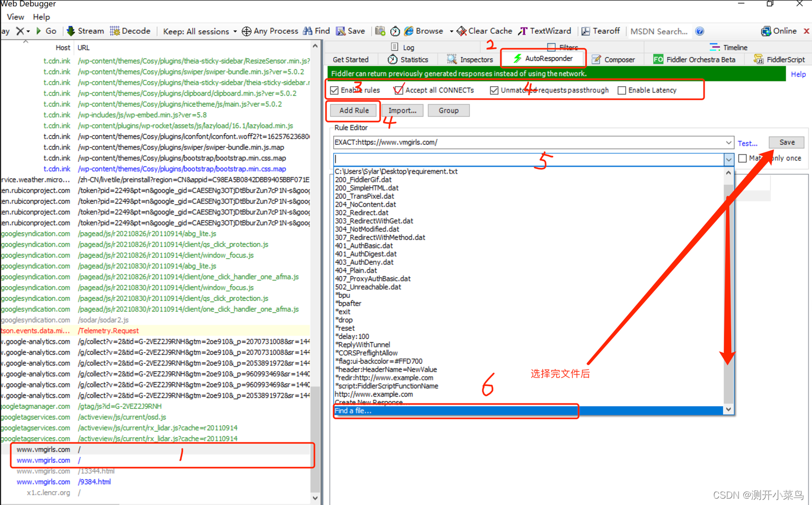Image resolution: width=812 pixels, height=505 pixels.
Task: Click the dropdown list scroll-down arrow
Action: (x=728, y=409)
